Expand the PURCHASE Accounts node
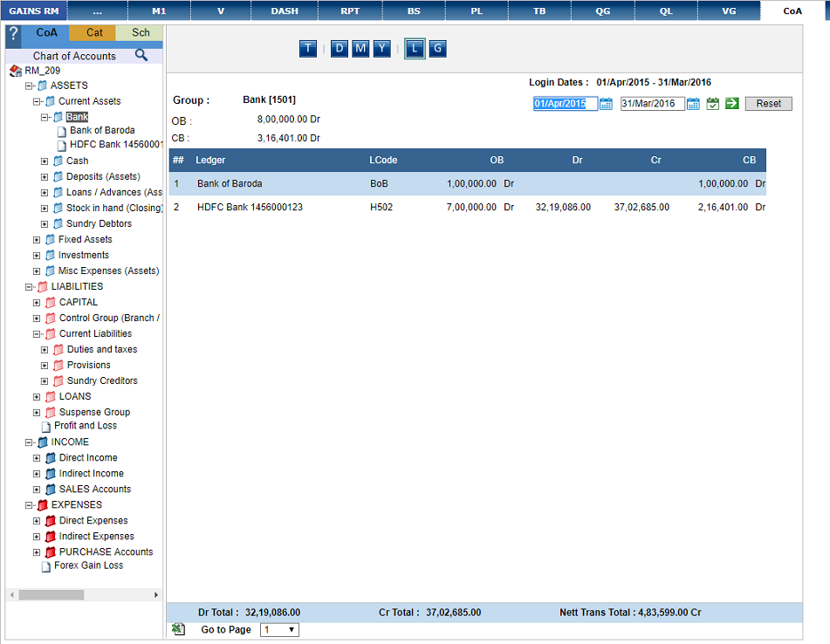This screenshot has width=830, height=644. tap(37, 552)
